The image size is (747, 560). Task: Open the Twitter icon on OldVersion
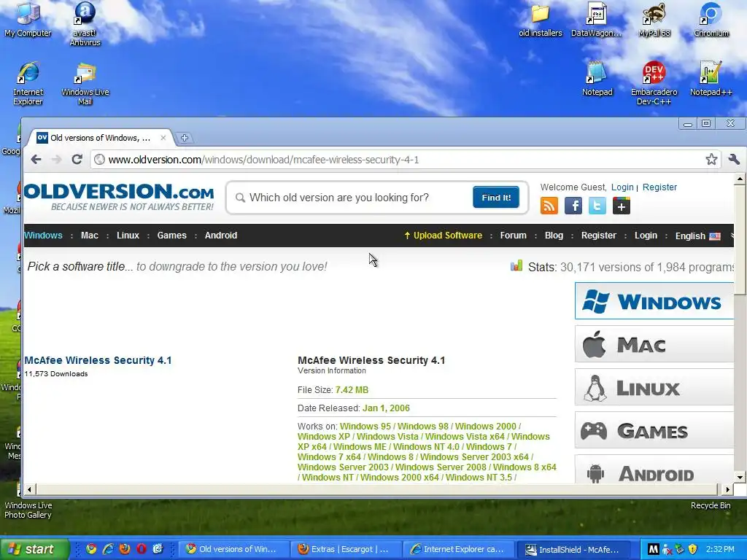[597, 206]
